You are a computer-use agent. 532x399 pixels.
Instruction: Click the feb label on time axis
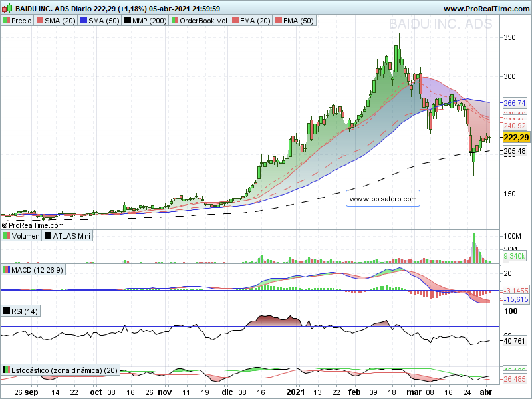point(354,392)
